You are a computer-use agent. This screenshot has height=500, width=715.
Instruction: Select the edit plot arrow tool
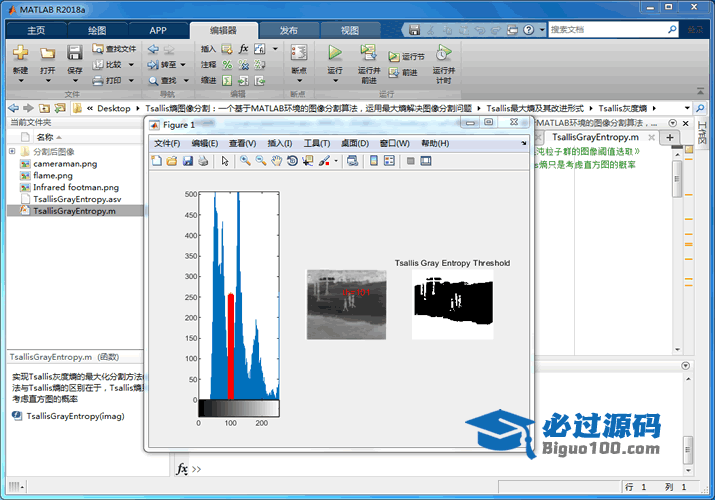point(225,161)
